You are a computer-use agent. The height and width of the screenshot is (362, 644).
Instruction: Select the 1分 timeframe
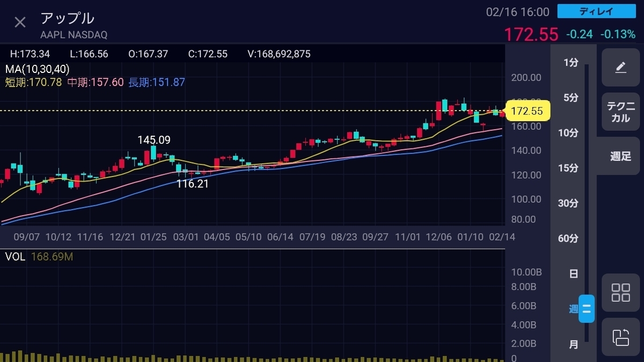(570, 63)
